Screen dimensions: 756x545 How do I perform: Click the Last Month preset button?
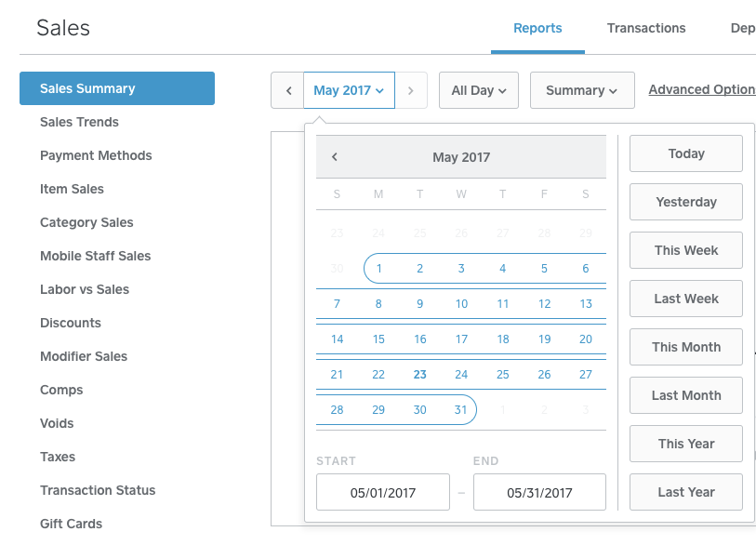click(x=686, y=395)
